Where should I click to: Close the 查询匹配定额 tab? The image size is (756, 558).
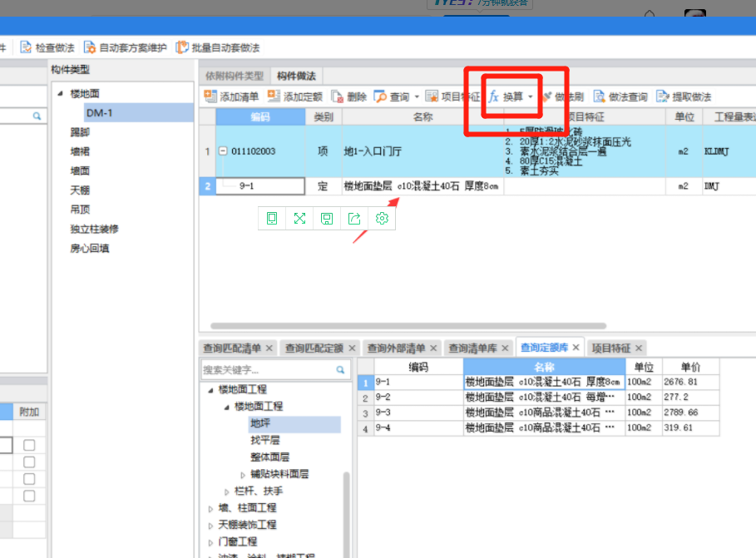(352, 348)
